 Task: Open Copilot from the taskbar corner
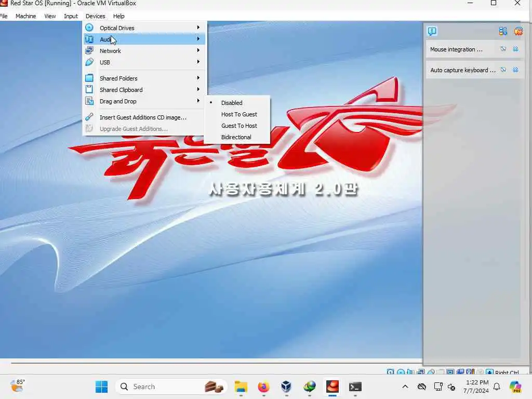pyautogui.click(x=515, y=387)
